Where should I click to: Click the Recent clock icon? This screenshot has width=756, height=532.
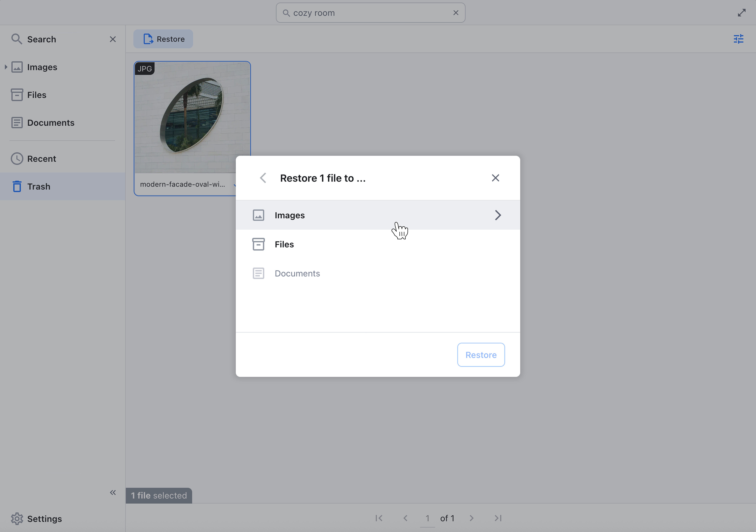coord(17,159)
